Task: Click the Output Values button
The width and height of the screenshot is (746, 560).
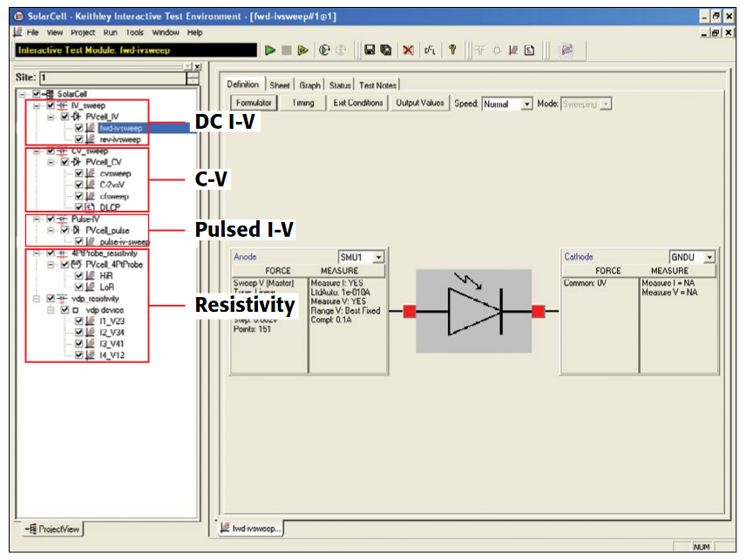Action: click(420, 103)
